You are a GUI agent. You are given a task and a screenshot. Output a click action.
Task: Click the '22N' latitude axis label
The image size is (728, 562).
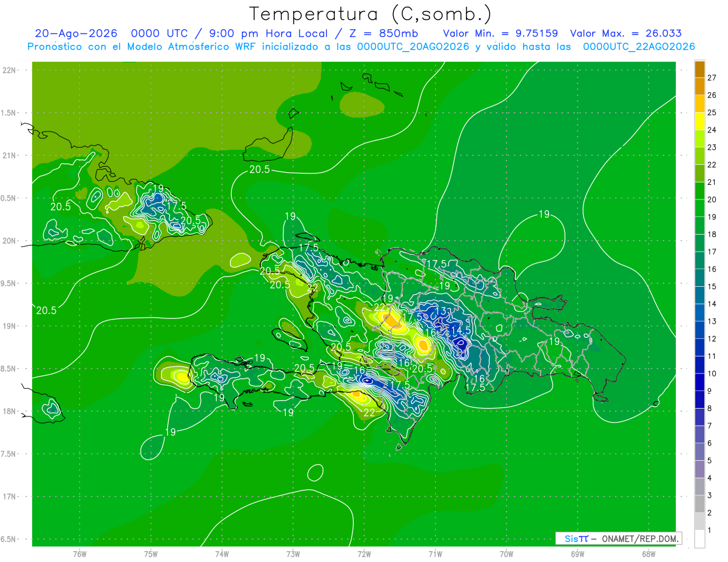[x=8, y=70]
